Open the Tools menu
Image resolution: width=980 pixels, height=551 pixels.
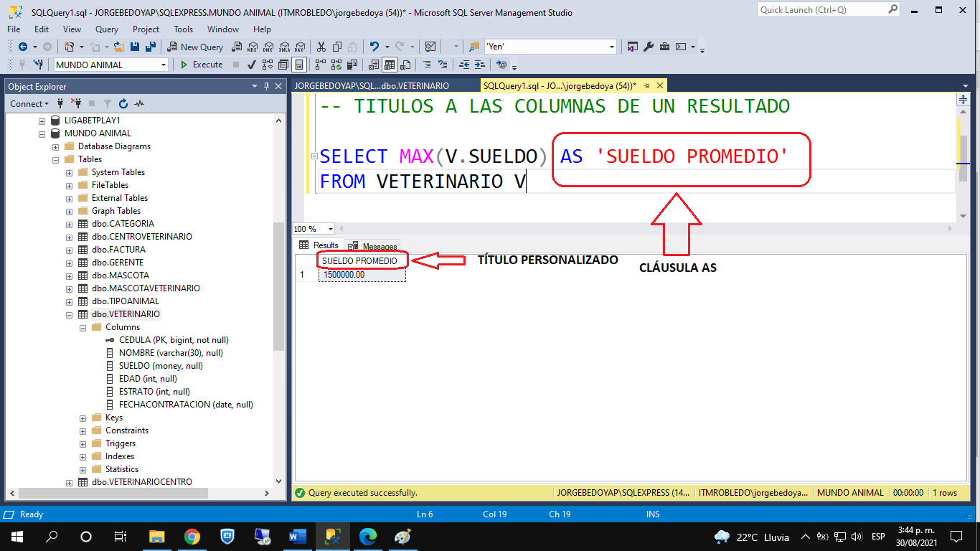[x=183, y=29]
